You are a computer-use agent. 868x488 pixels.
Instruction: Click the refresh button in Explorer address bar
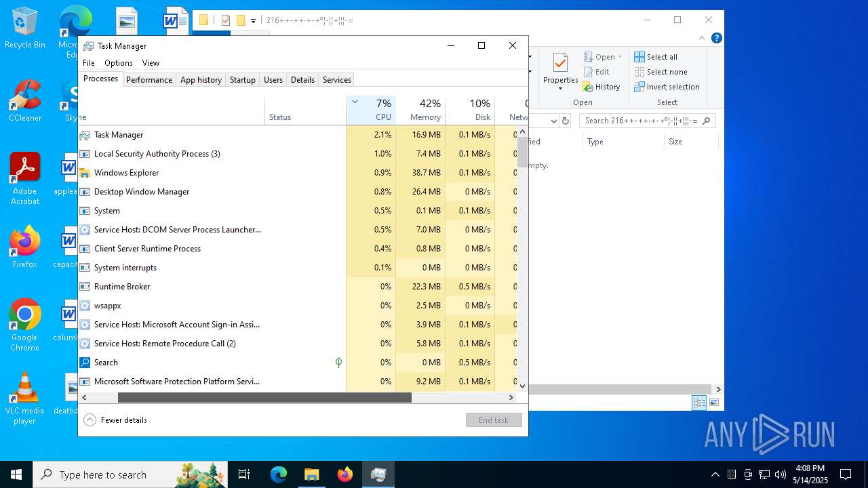566,121
